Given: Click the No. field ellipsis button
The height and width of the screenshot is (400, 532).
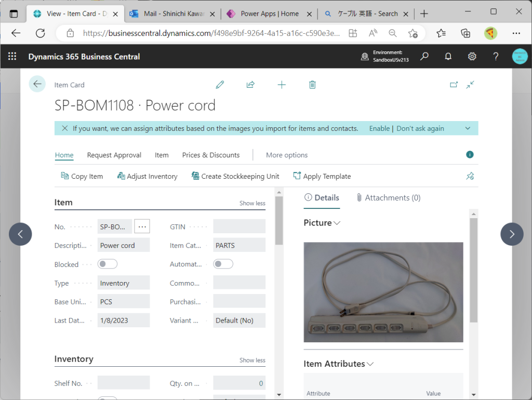Looking at the screenshot, I should (142, 226).
